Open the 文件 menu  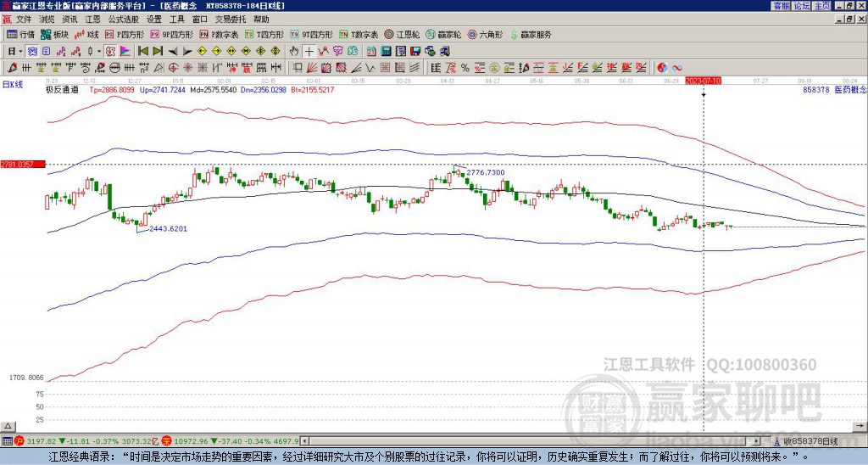coord(24,20)
